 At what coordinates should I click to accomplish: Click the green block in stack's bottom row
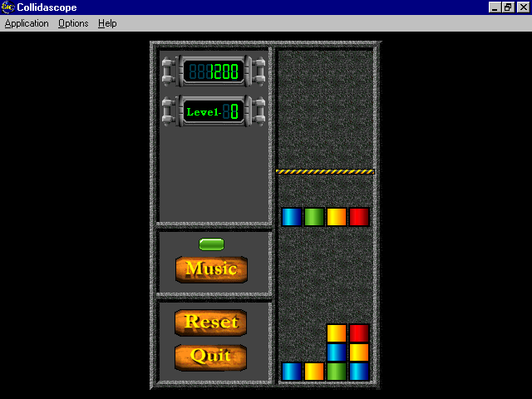(x=336, y=371)
